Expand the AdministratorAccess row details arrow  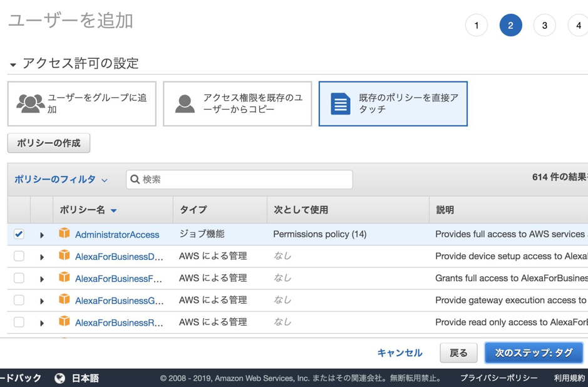coord(42,235)
